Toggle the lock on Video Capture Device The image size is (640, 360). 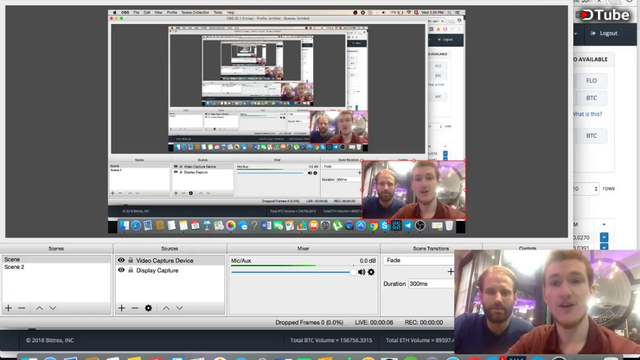click(x=131, y=260)
